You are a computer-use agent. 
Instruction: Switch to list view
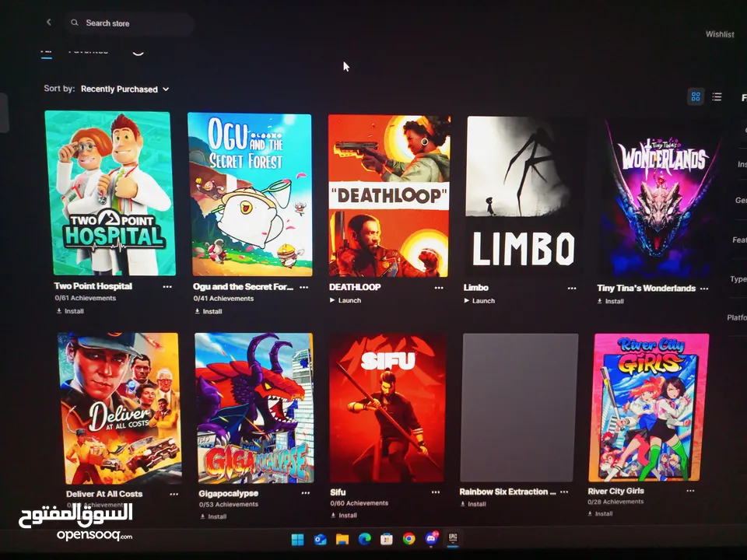point(717,97)
